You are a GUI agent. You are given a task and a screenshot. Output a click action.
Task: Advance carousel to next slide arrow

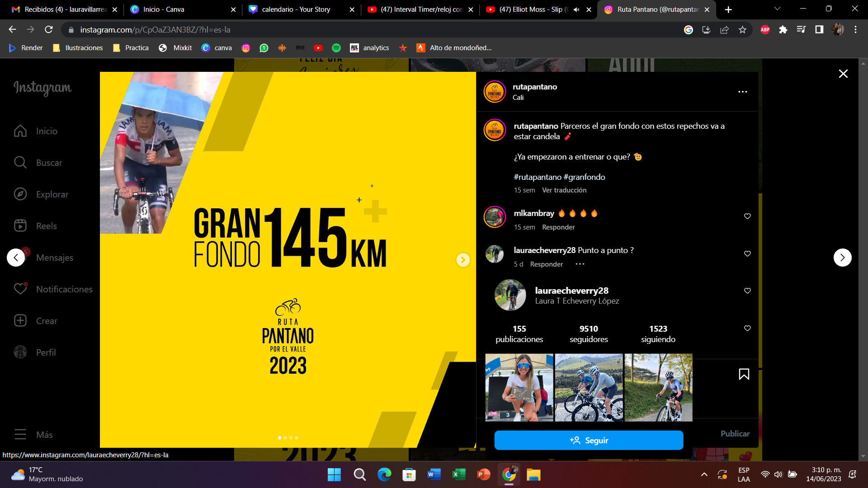[462, 260]
